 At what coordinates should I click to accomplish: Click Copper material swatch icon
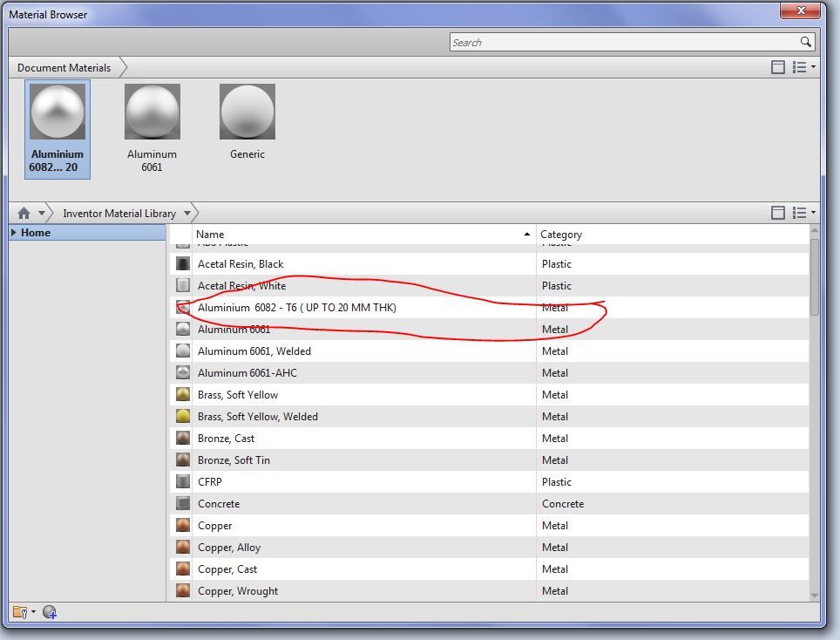[183, 525]
